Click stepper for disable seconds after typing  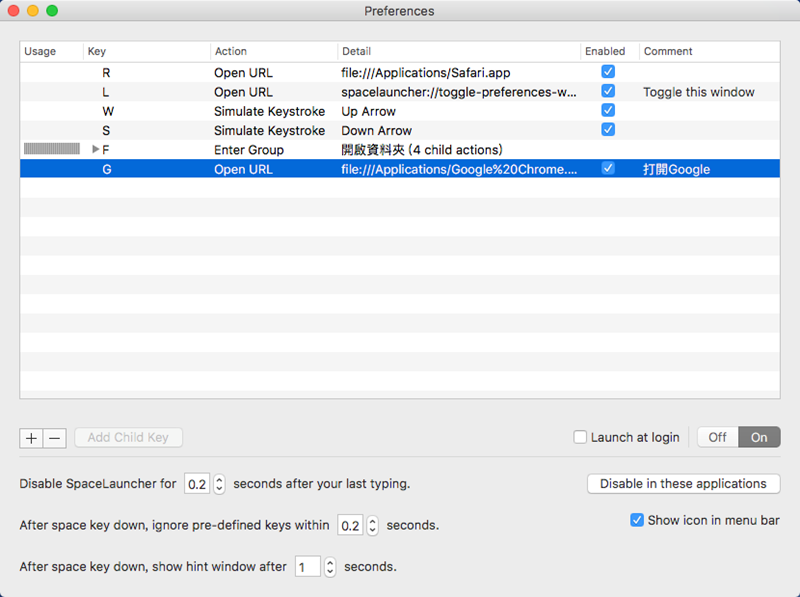tap(220, 484)
